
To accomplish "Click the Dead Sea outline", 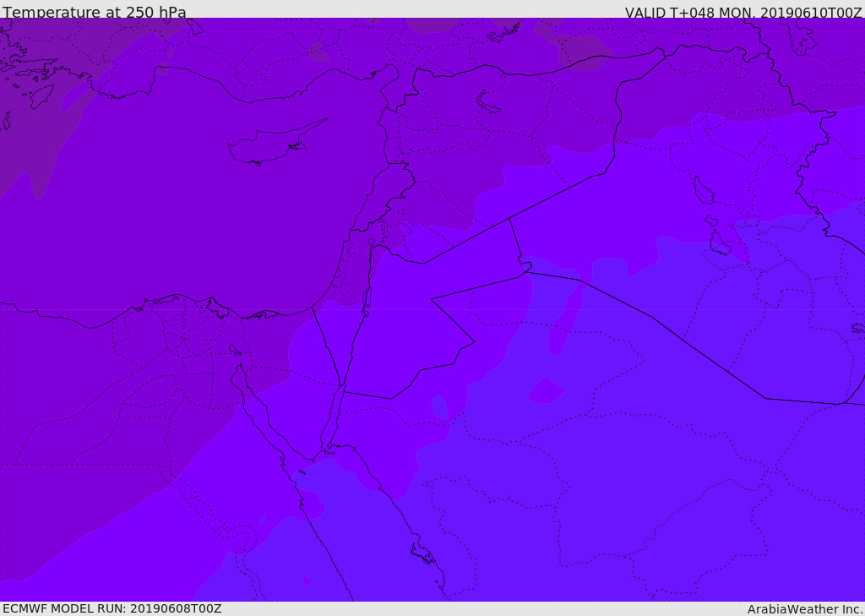I will pyautogui.click(x=367, y=300).
